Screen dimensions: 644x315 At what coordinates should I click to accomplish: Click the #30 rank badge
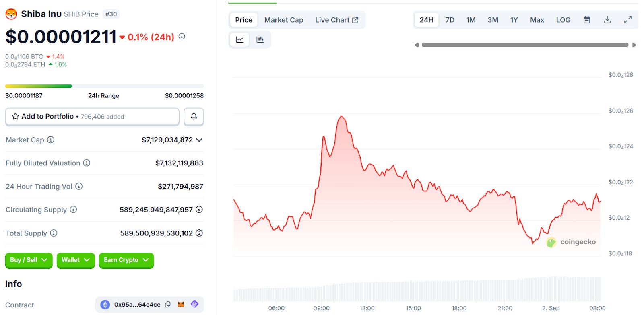coord(111,14)
